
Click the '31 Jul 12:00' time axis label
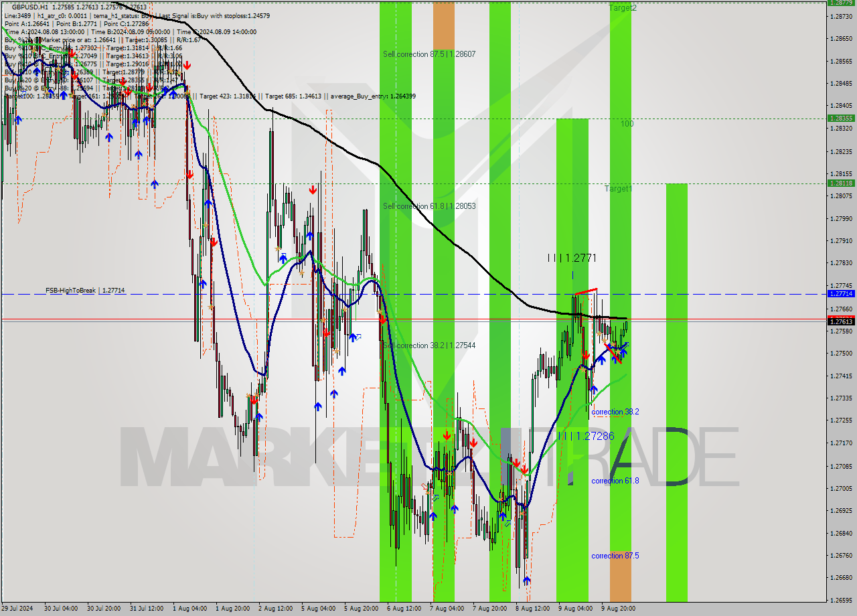(x=147, y=609)
